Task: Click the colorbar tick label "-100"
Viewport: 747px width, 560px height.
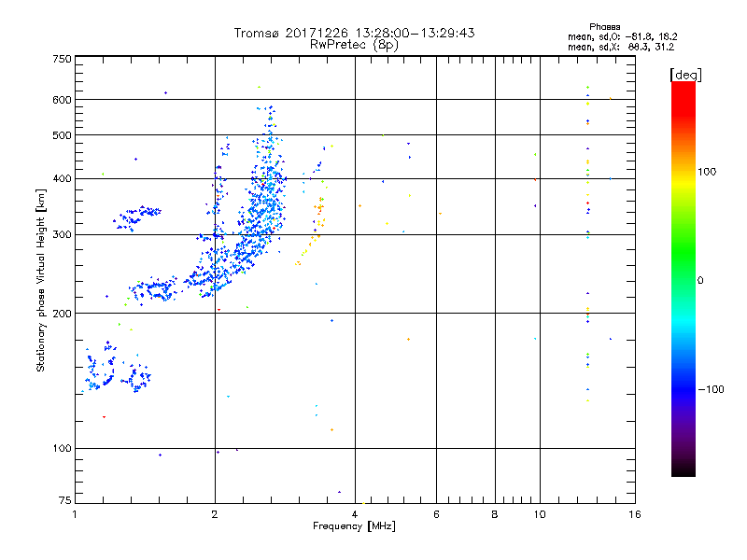Action: click(712, 389)
